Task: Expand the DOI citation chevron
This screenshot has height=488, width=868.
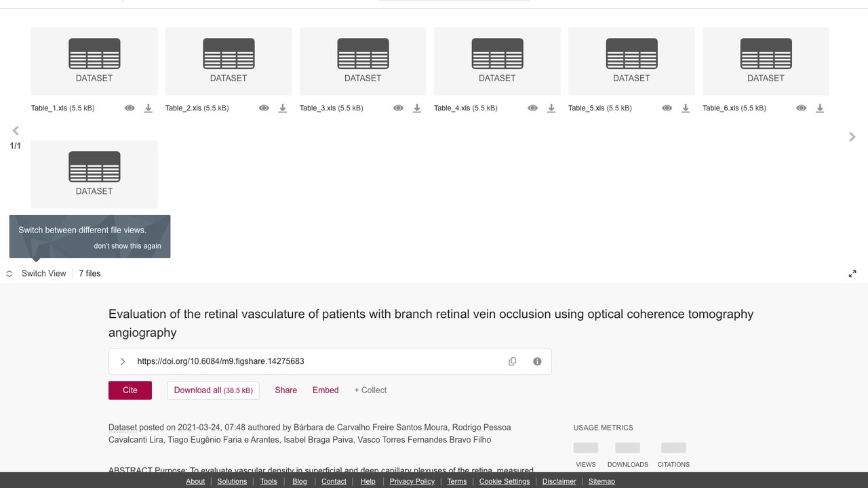Action: coord(123,361)
